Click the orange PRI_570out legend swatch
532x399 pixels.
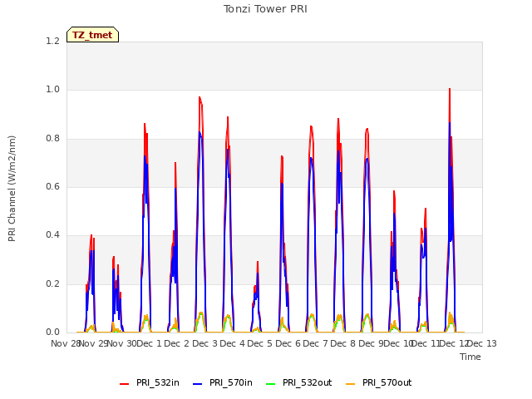tap(350, 384)
